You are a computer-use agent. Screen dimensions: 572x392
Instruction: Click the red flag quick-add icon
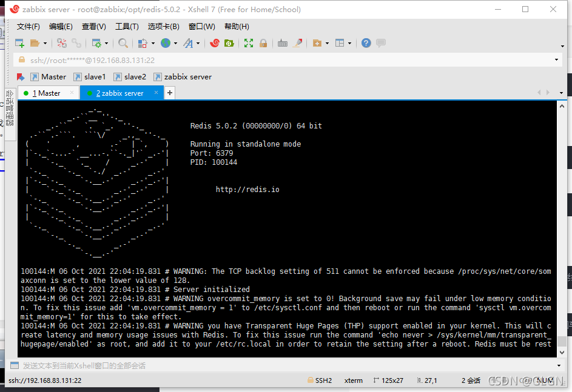[21, 77]
